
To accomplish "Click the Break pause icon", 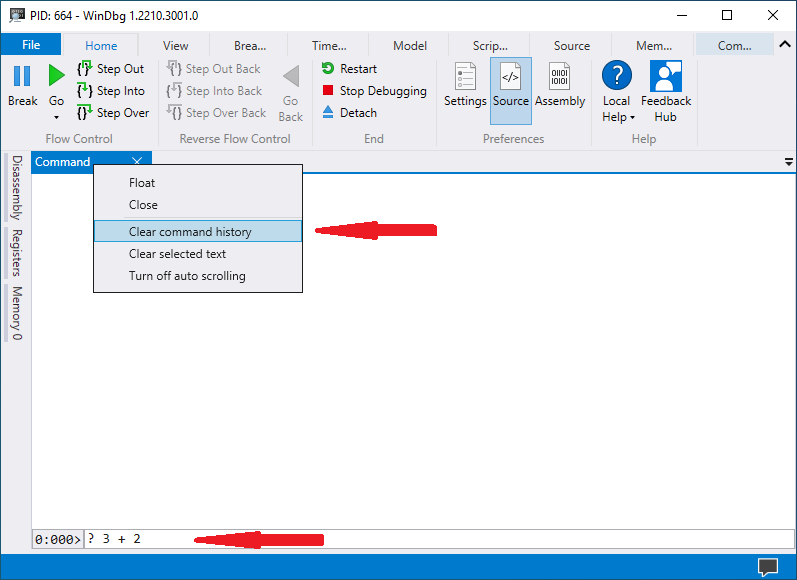I will click(x=22, y=76).
